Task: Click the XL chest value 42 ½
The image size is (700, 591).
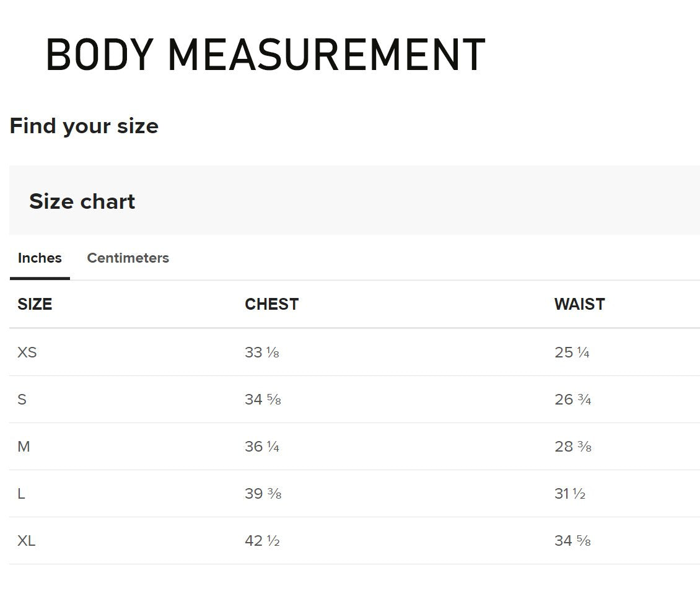Action: pyautogui.click(x=262, y=541)
